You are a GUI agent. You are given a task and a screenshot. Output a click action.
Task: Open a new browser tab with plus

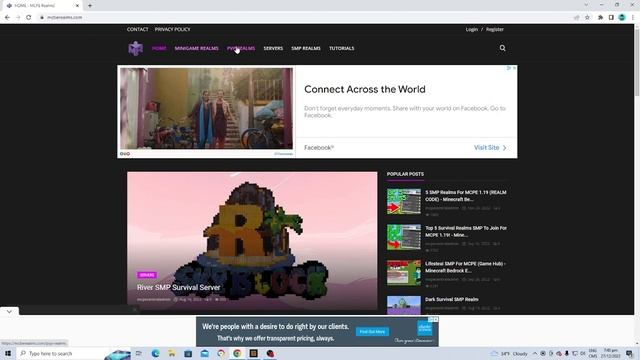(90, 5)
